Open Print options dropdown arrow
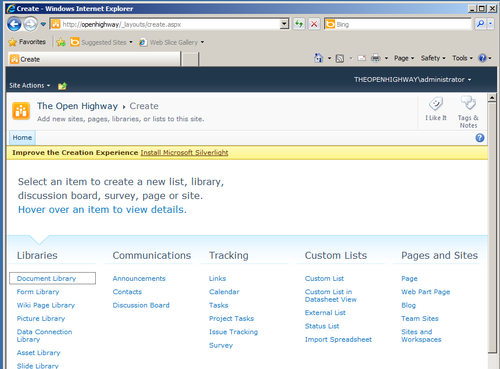 pyautogui.click(x=386, y=58)
